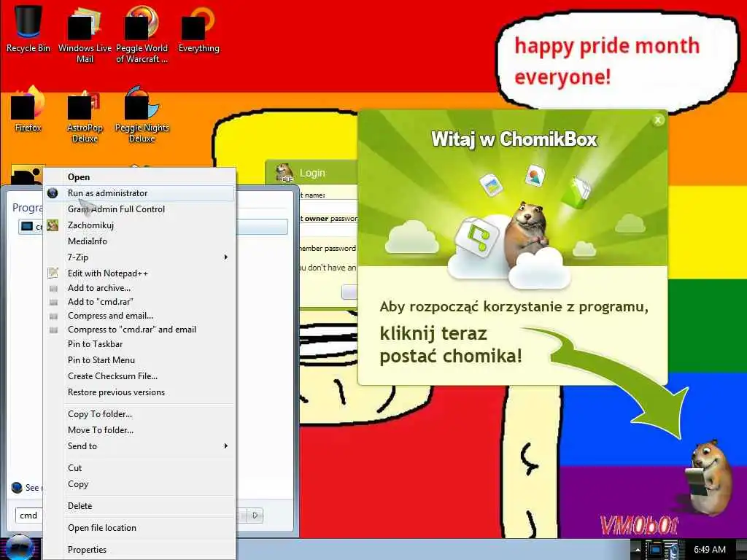Click the Start menu search box containing cmd

click(29, 516)
